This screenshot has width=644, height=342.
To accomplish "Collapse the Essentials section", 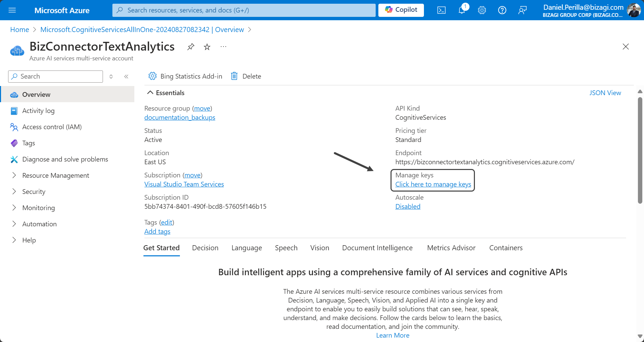I will [x=166, y=93].
